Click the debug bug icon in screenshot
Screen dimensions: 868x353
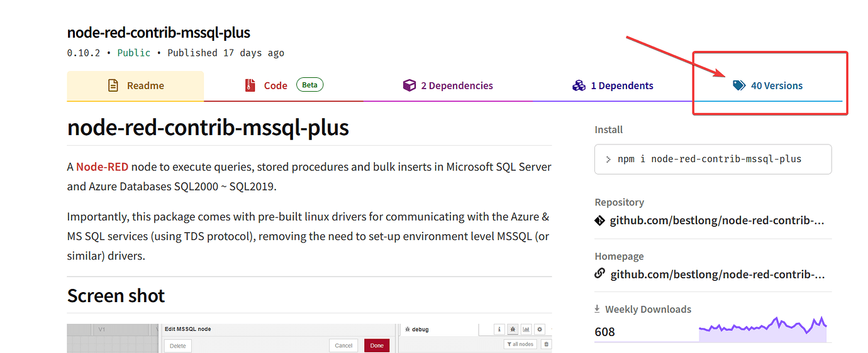pyautogui.click(x=513, y=329)
